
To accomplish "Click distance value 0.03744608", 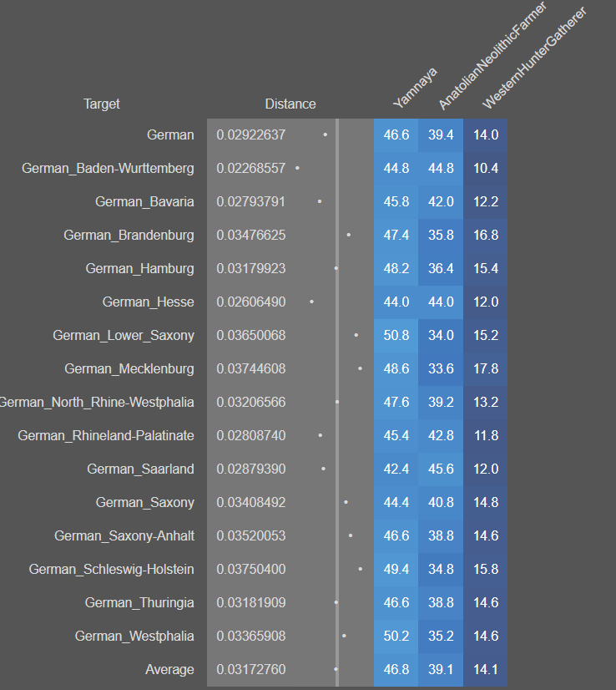I will point(251,368).
